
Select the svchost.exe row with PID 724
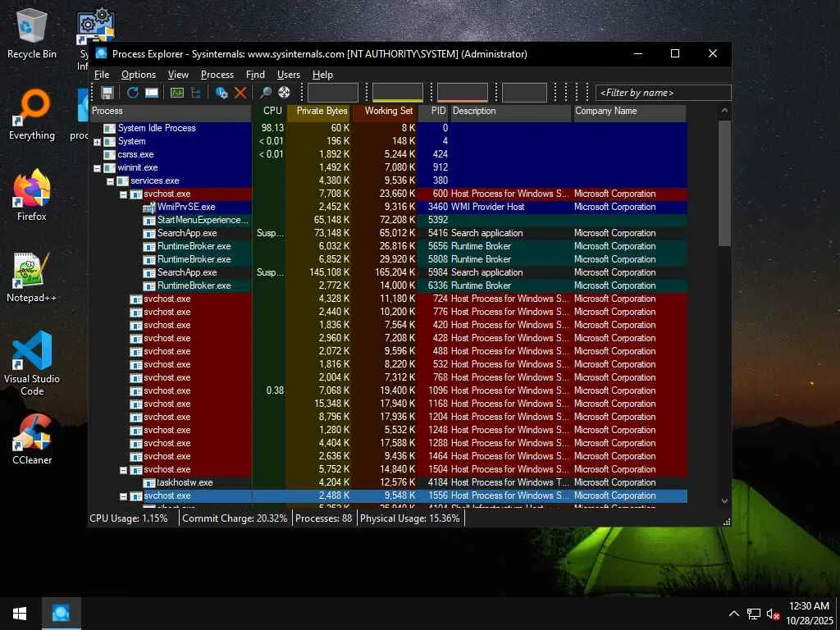click(388, 299)
